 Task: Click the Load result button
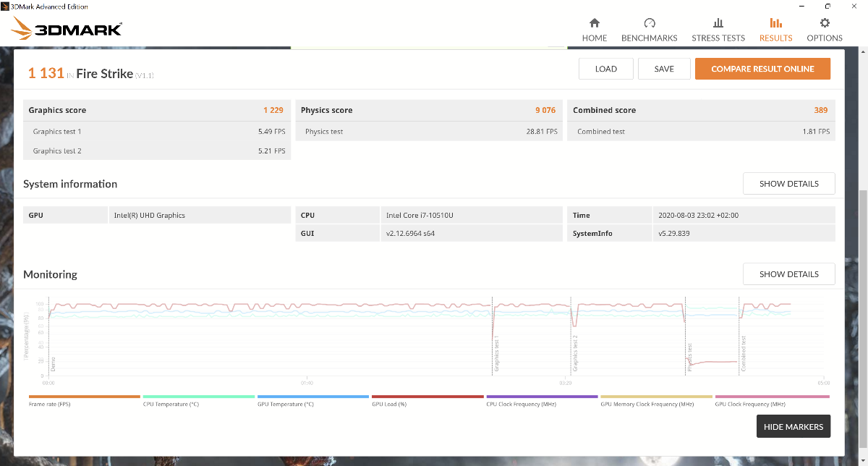(x=606, y=69)
